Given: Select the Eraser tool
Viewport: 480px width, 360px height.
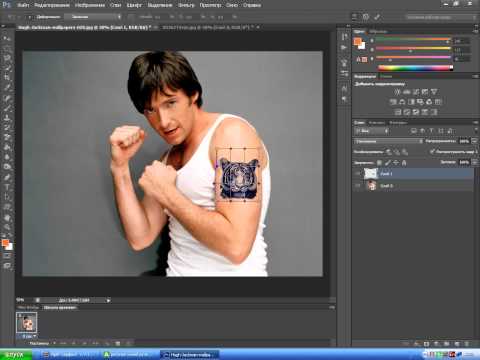Looking at the screenshot, I should pos(7,137).
